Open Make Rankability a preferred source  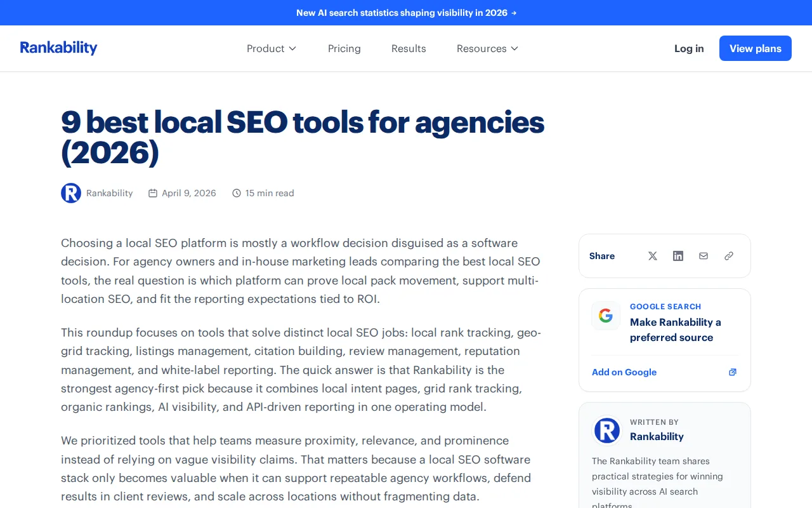pos(676,330)
